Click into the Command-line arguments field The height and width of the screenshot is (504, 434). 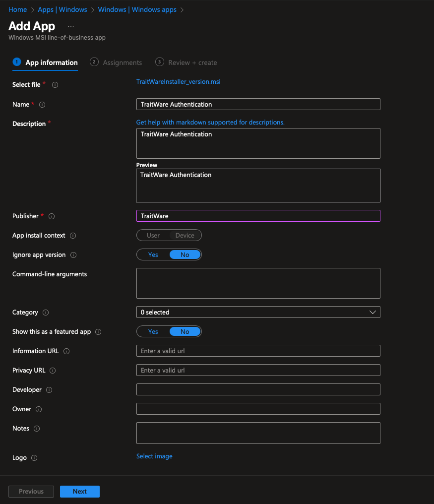[258, 283]
